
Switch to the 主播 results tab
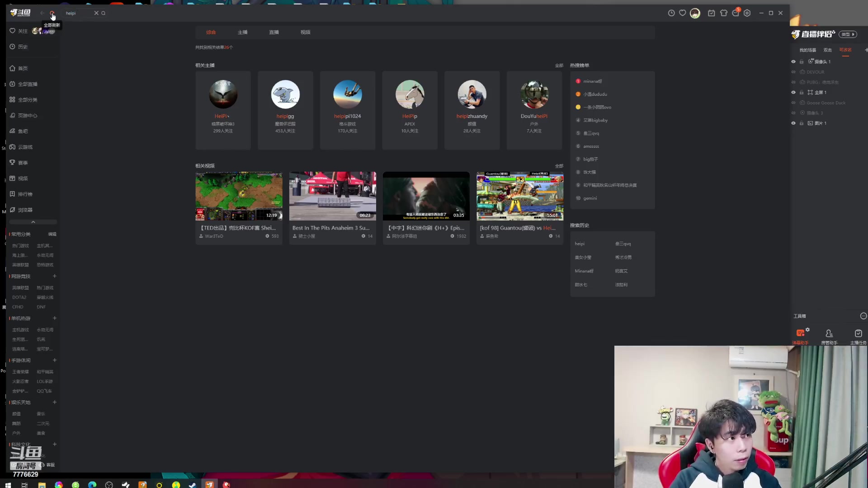point(242,32)
